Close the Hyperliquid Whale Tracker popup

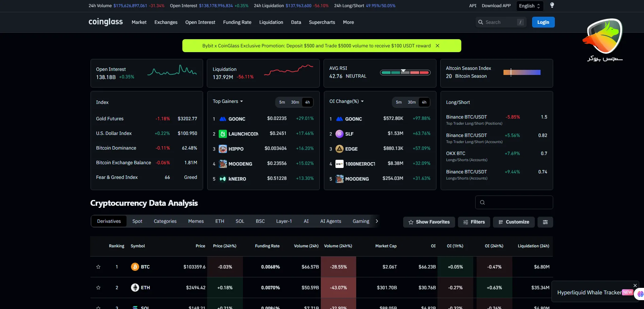[x=635, y=285]
